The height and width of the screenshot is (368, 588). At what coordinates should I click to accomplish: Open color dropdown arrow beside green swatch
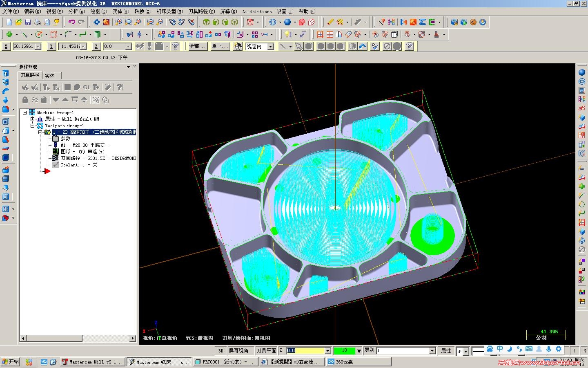[x=359, y=351]
